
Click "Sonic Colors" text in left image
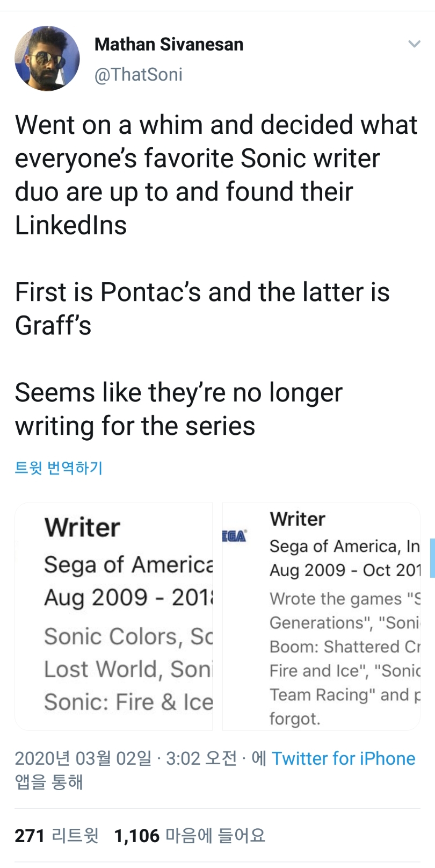[x=111, y=636]
